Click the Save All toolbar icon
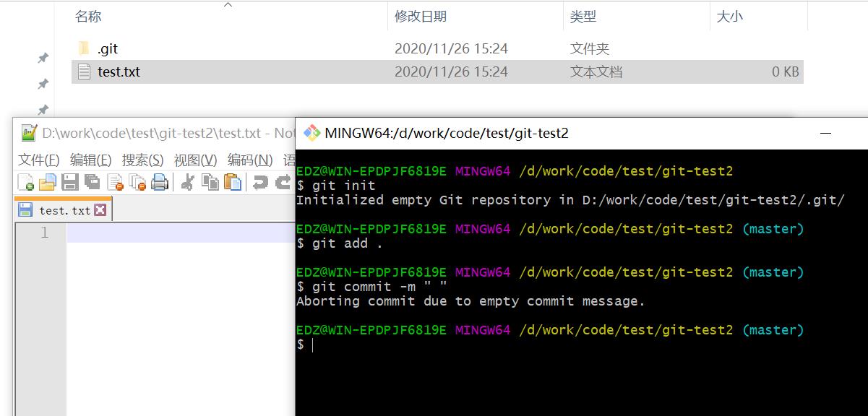The width and height of the screenshot is (868, 416). tap(93, 182)
